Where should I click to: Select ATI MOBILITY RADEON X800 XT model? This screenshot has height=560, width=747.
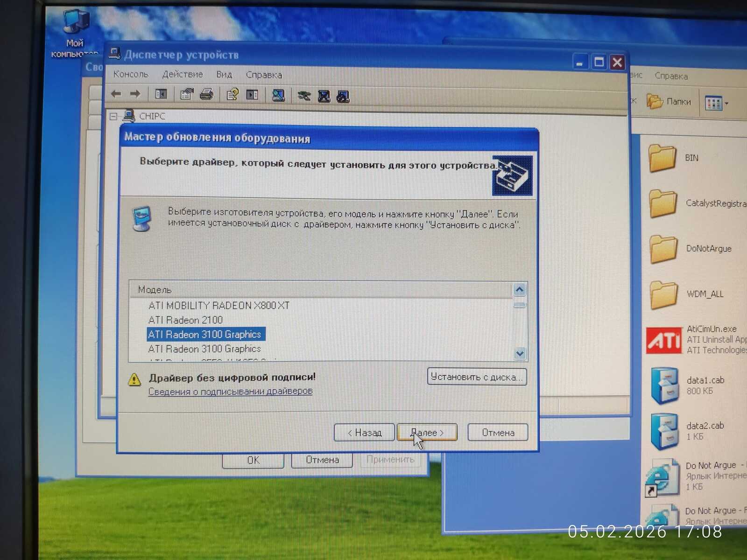pyautogui.click(x=219, y=306)
